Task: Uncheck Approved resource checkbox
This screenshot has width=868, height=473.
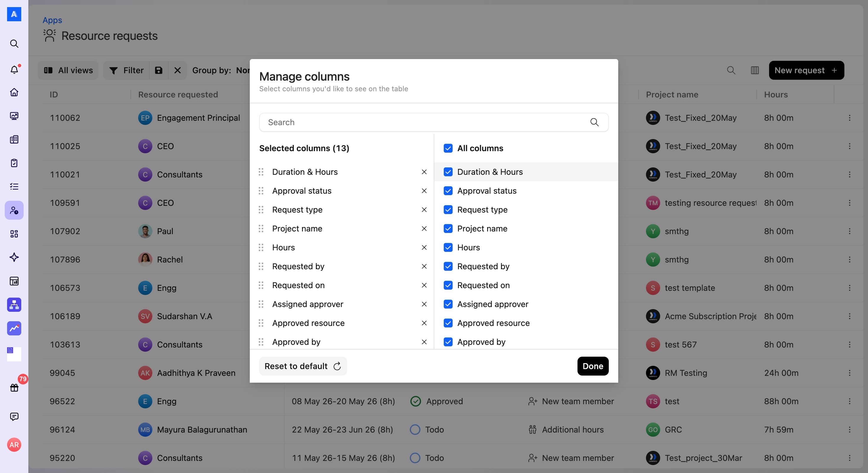Action: point(448,323)
